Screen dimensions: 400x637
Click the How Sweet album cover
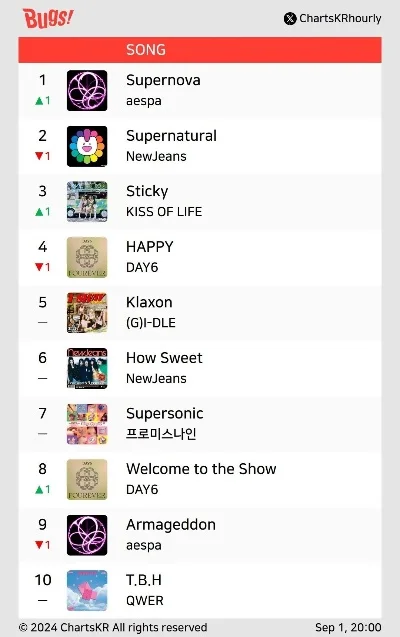87,368
